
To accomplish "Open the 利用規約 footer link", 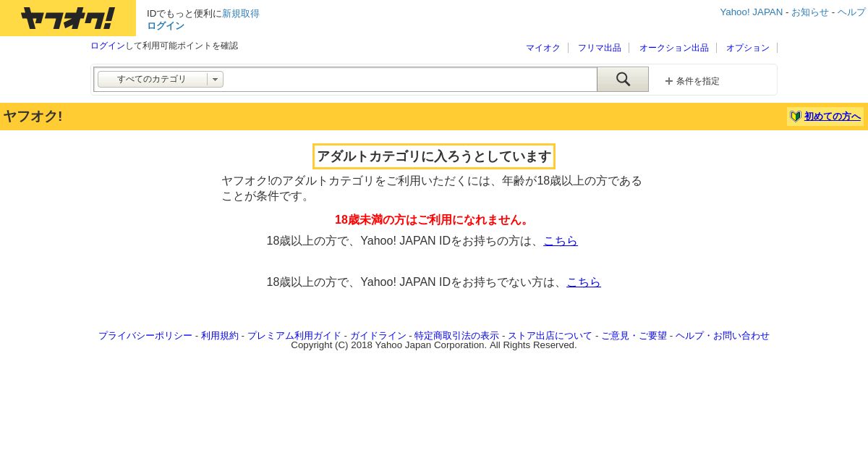I will pos(220,336).
